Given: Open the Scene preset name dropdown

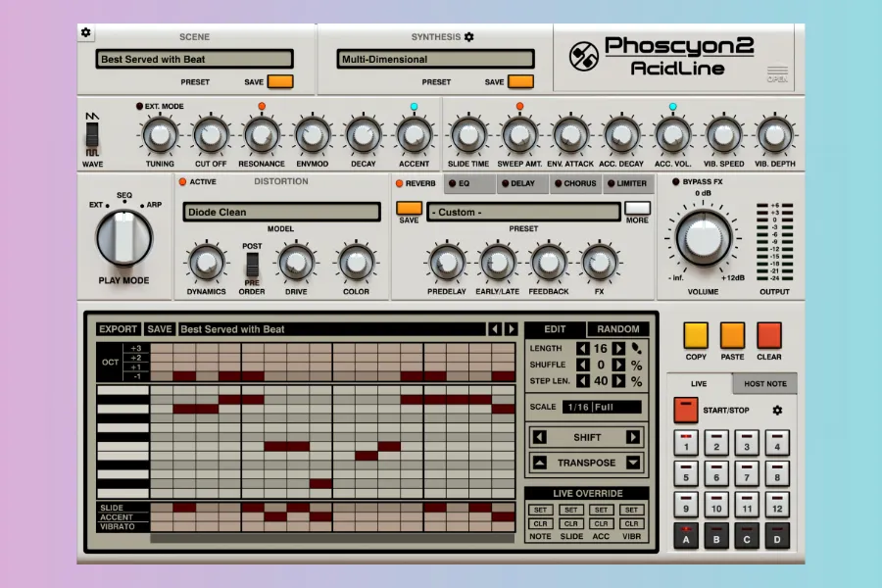Looking at the screenshot, I should click(196, 59).
